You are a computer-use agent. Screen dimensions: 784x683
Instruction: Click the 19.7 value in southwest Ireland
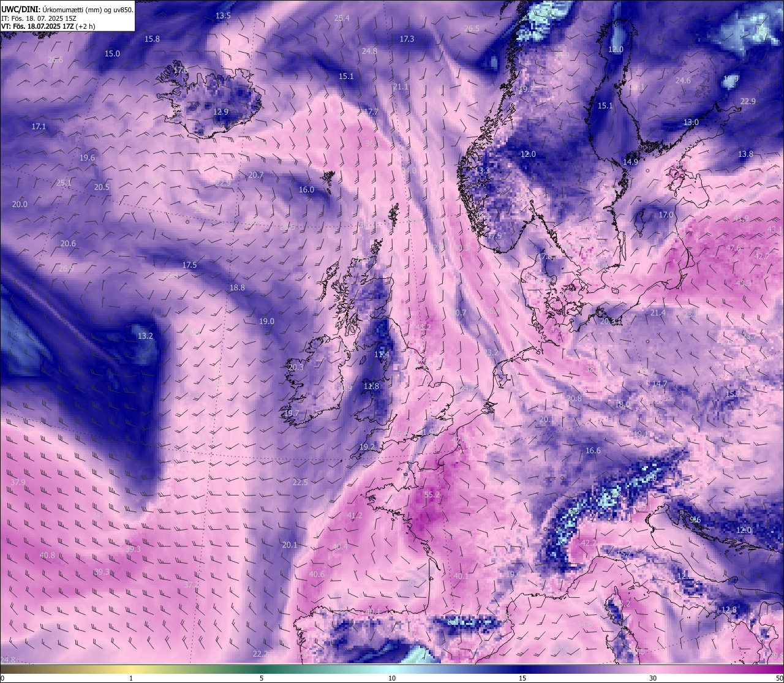point(292,413)
